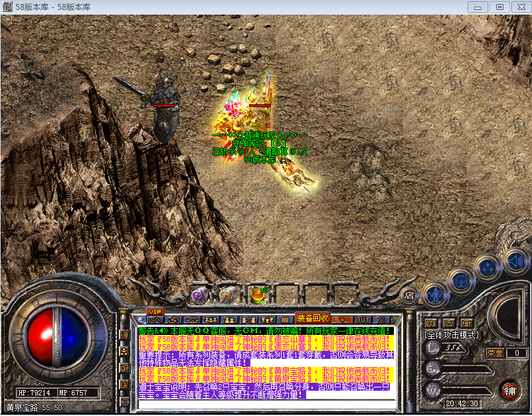Use the orange swirl stone in slot 2
Viewport: 532px width, 416px height.
click(228, 295)
